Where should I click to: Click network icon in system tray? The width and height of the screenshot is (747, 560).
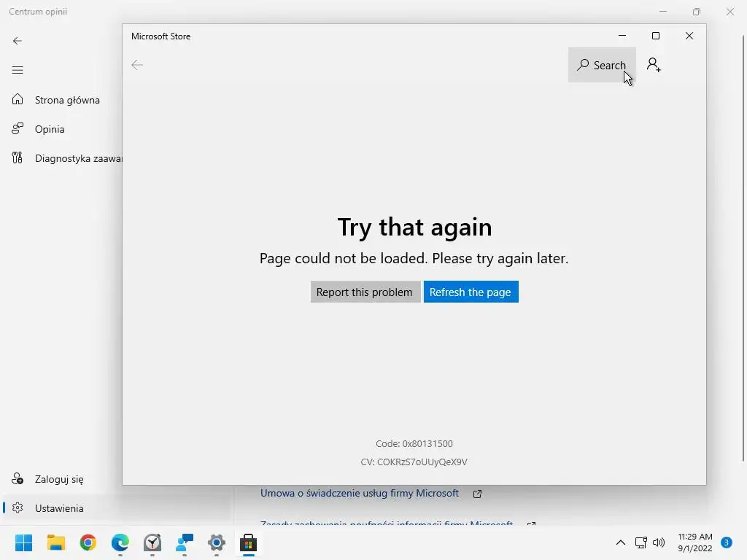click(x=640, y=542)
